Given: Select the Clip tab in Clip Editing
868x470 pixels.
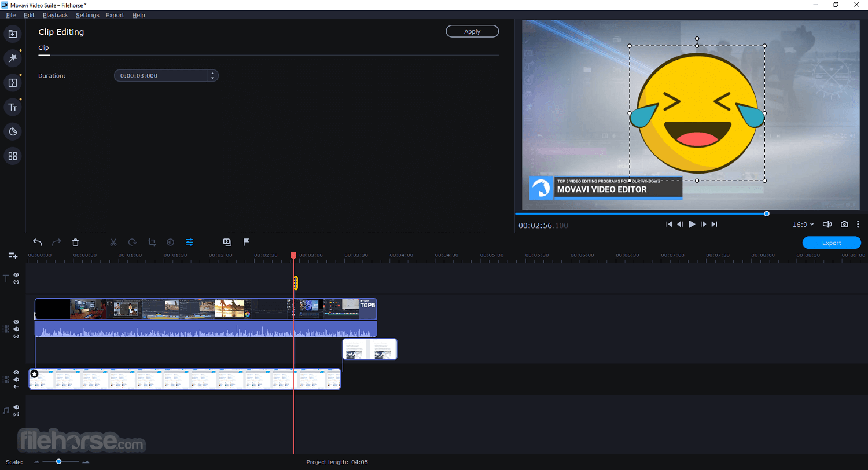Looking at the screenshot, I should (43, 48).
